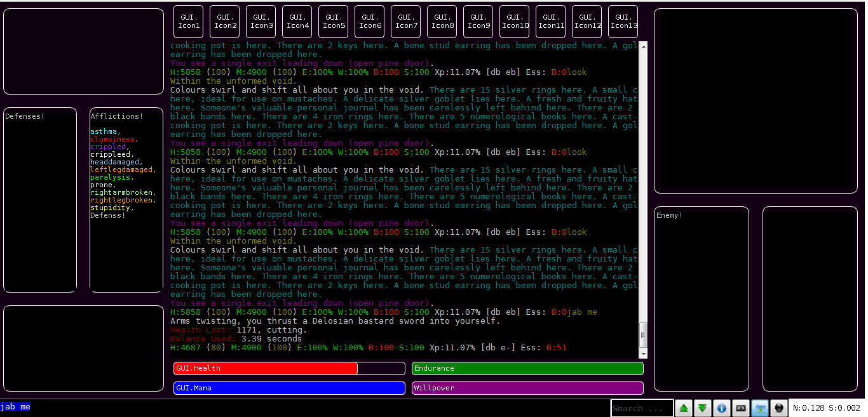Click the Enemy! panel header
868x417 pixels.
[x=670, y=216]
